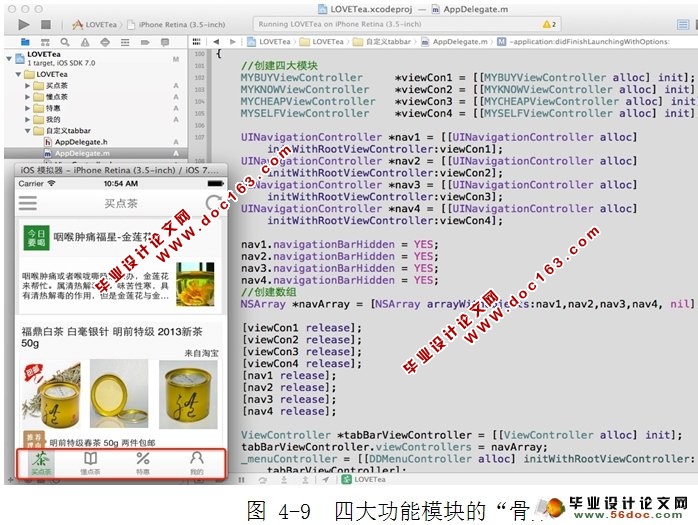The image size is (698, 525).
Task: Click the simulator window title bar
Action: pos(120,170)
